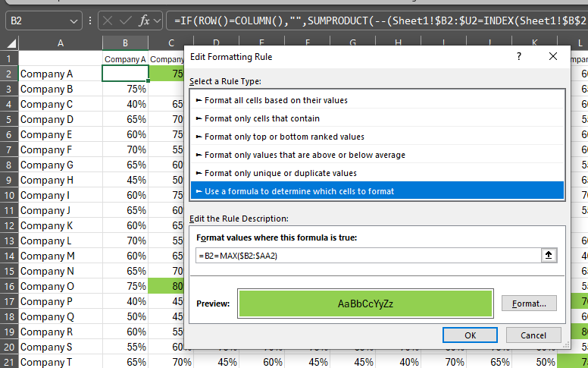Click cell B20 showing 55%

point(125,347)
